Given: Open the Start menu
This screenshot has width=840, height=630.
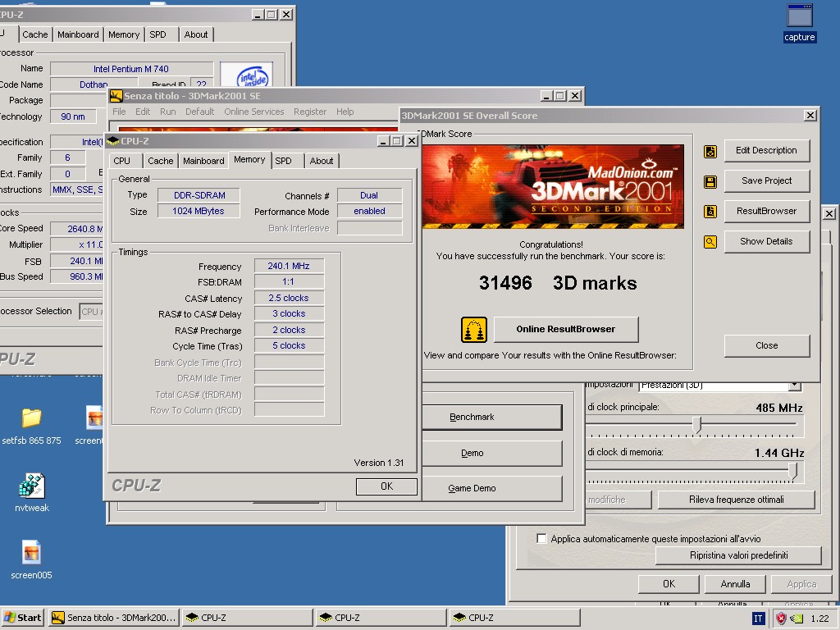Looking at the screenshot, I should [23, 618].
